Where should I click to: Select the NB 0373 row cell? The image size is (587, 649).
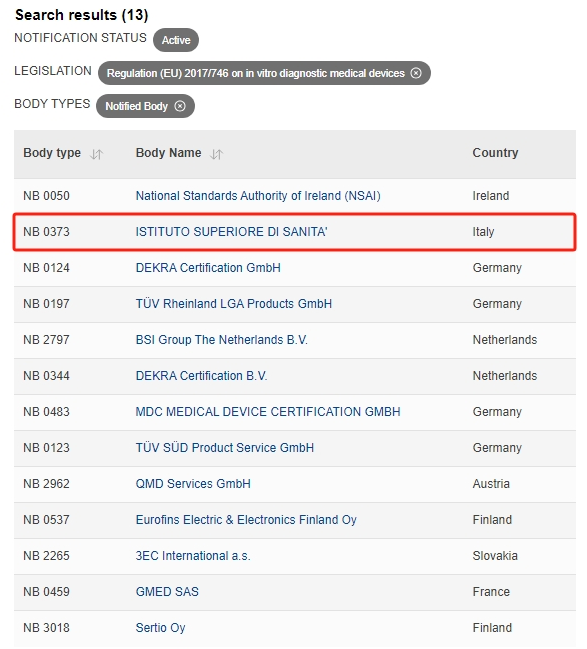click(x=46, y=232)
